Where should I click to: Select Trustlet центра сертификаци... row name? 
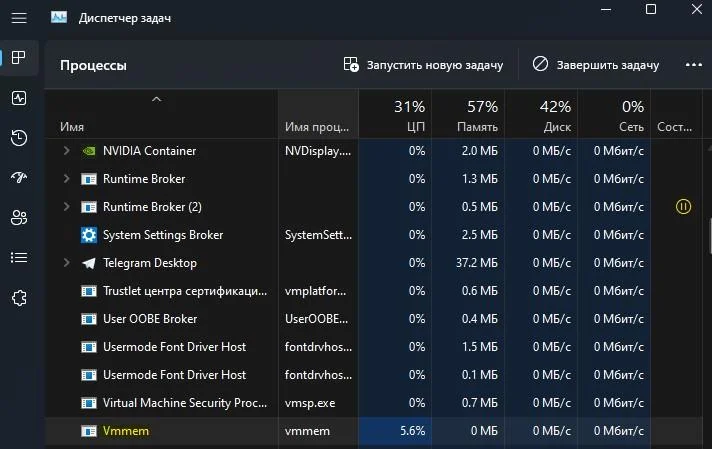coord(185,291)
